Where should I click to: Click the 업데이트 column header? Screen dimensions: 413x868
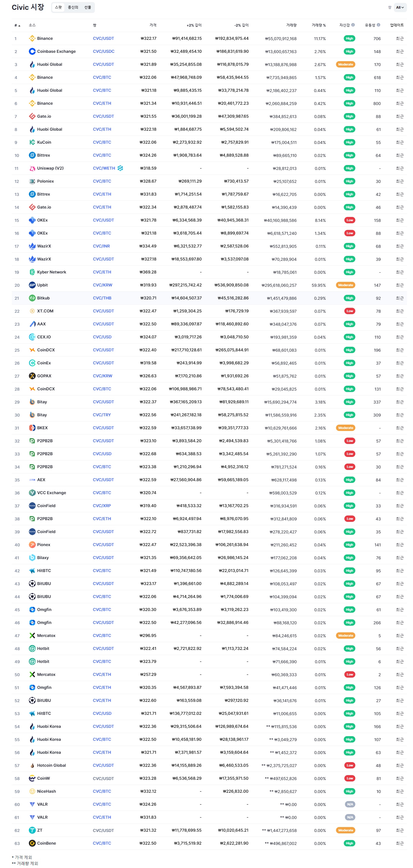point(397,25)
